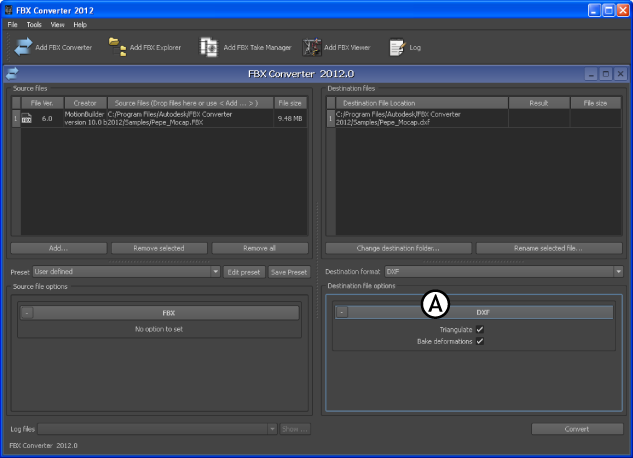Click the Add FBX Converter toolbar icon

[23, 47]
